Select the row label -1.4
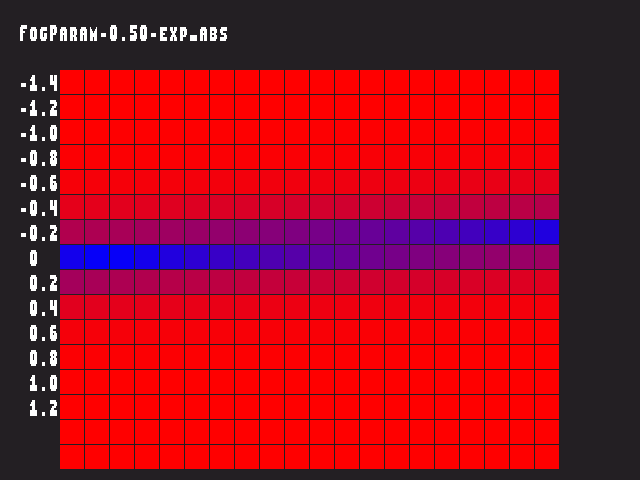Screen dimensions: 640x480 [39, 83]
